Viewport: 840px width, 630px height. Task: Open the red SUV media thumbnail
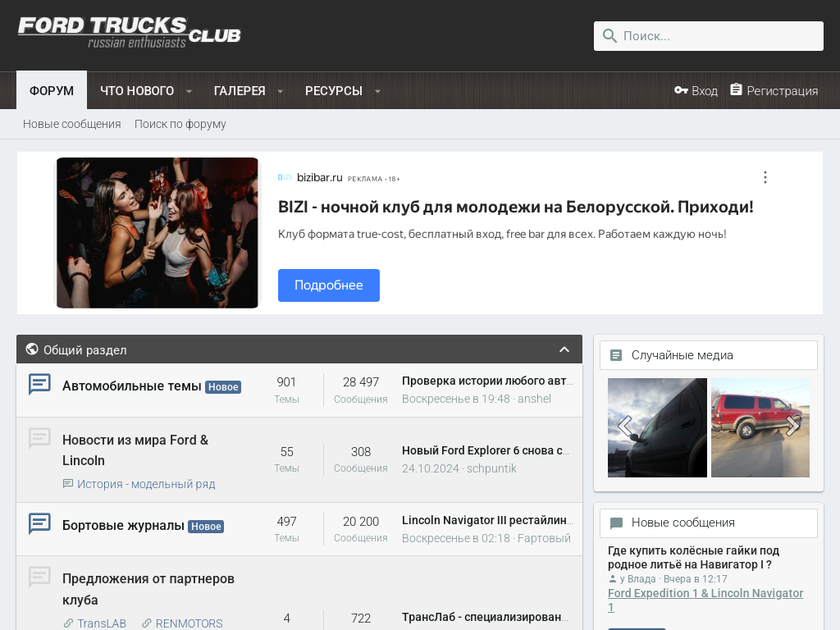tap(760, 427)
